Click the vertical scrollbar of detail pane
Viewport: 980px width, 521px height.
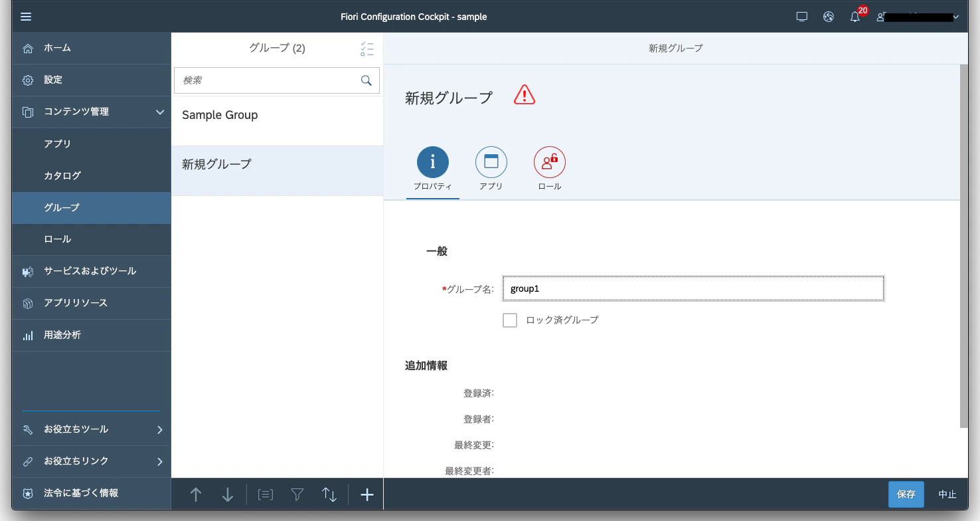(964, 247)
